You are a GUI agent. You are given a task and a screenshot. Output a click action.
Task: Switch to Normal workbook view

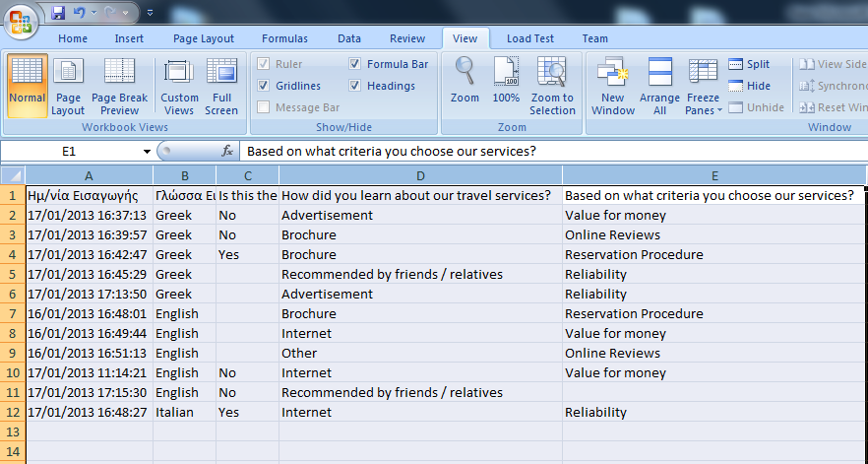click(28, 86)
